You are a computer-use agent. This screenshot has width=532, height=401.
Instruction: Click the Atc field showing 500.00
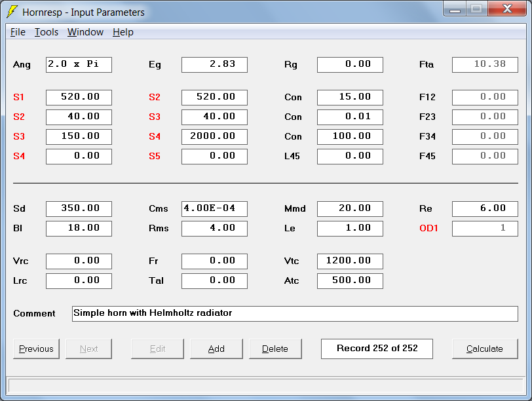click(350, 281)
